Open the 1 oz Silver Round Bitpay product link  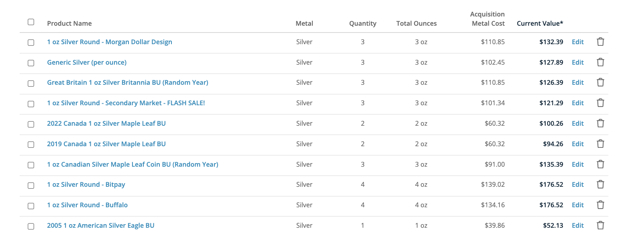pos(86,184)
